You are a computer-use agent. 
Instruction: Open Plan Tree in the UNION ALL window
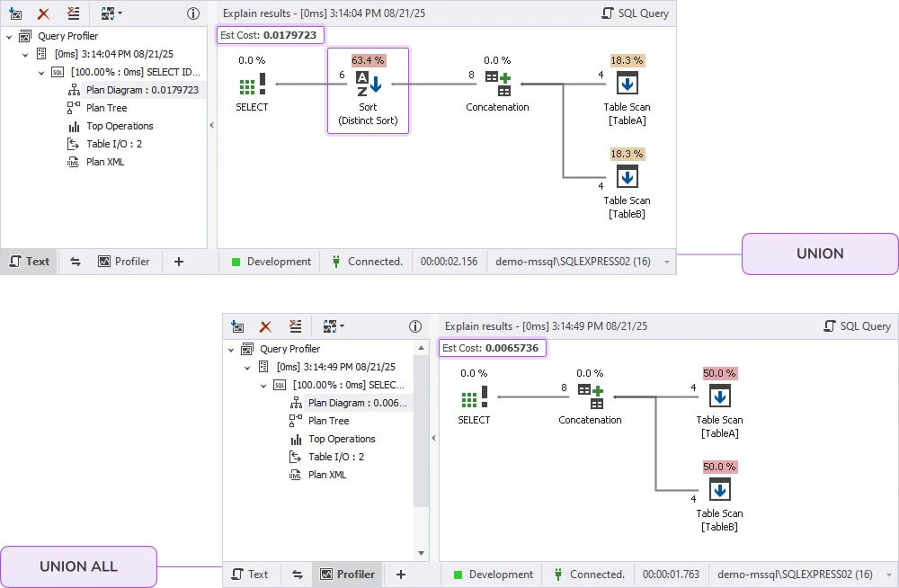pos(319,421)
